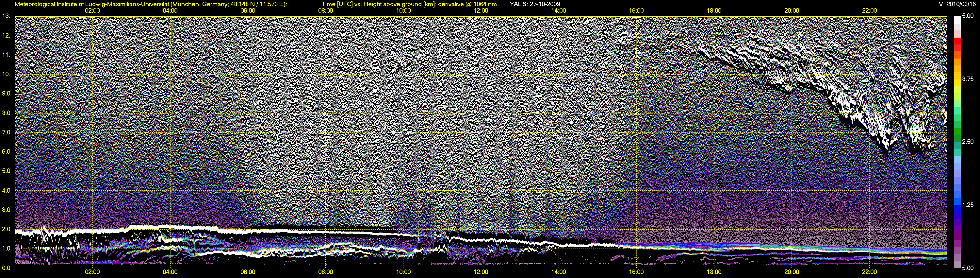Click the 12:00 label on the bottom time axis
The image size is (980, 278).
tap(481, 272)
